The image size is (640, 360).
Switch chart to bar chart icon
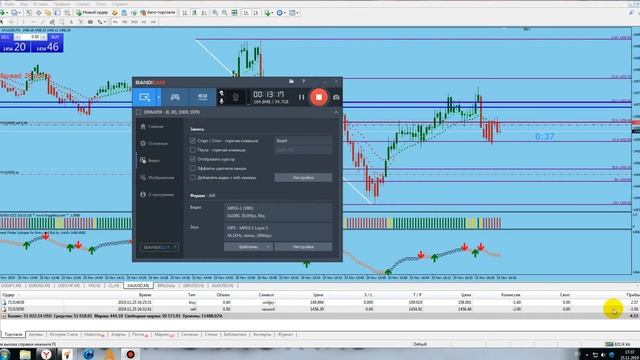pos(185,13)
